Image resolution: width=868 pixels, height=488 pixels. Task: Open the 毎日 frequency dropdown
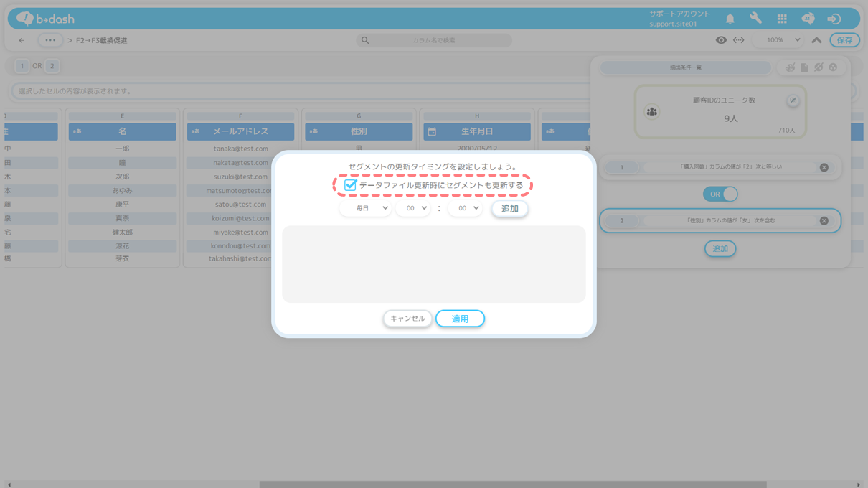365,208
